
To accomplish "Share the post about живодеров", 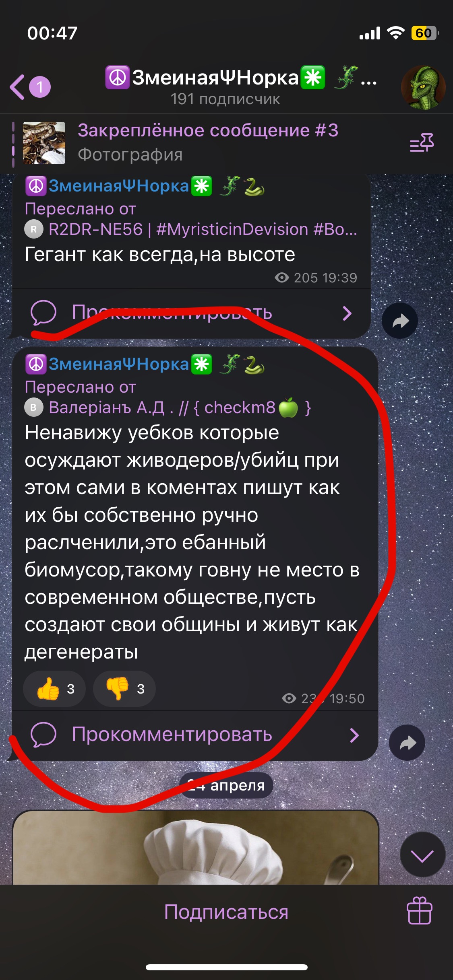I will pyautogui.click(x=407, y=743).
